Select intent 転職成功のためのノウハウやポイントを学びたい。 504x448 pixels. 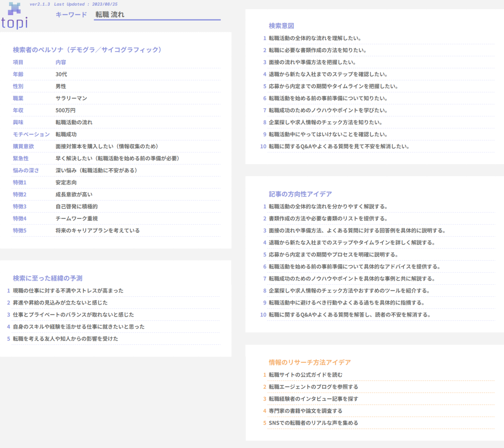[x=328, y=110]
